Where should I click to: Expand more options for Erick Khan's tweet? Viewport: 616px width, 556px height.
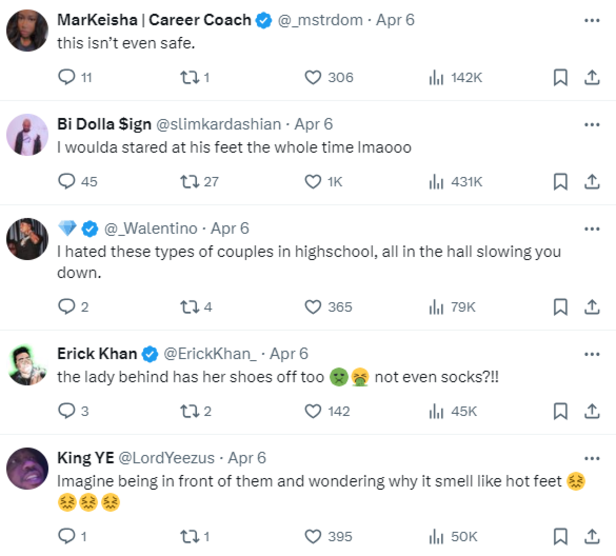[x=590, y=354]
